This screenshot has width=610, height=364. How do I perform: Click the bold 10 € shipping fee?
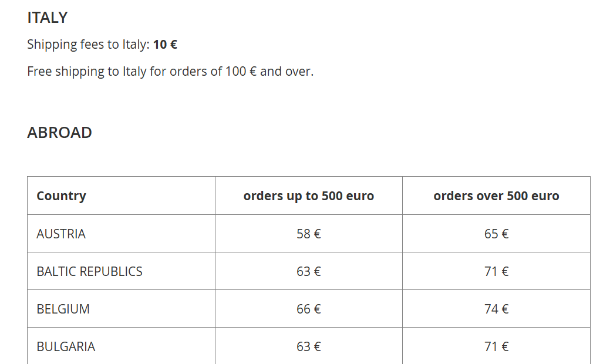165,45
